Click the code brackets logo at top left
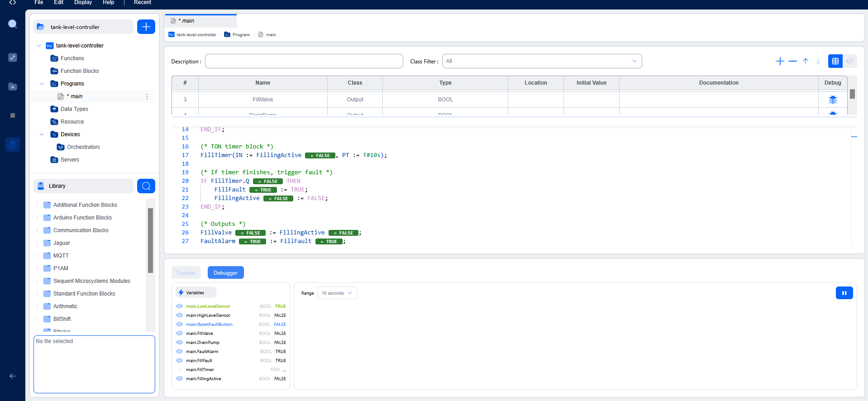Image resolution: width=868 pixels, height=401 pixels. [x=13, y=2]
